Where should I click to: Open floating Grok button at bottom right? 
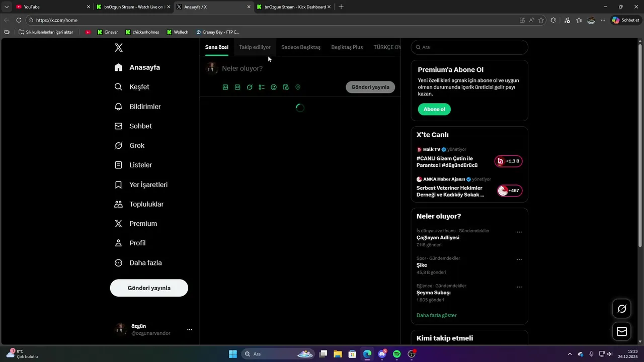pos(622,309)
